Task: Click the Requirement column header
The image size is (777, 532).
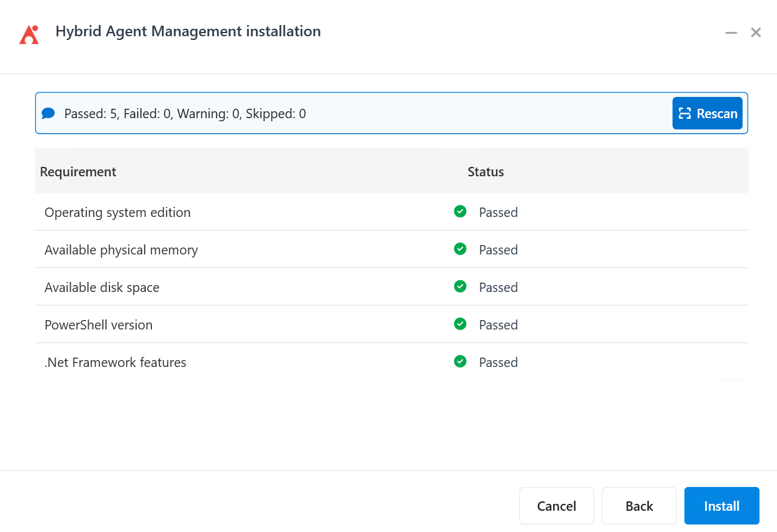Action: coord(78,171)
